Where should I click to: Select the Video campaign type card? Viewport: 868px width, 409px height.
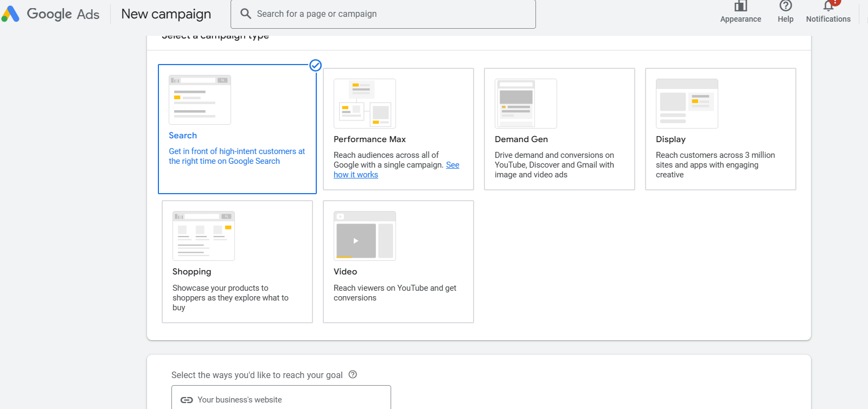point(398,272)
